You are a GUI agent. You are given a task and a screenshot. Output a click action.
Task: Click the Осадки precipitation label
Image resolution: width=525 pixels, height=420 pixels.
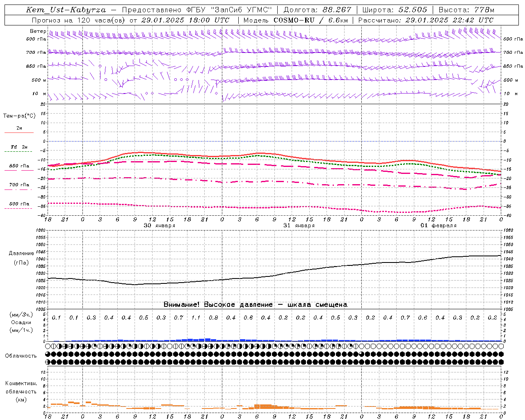(x=21, y=322)
